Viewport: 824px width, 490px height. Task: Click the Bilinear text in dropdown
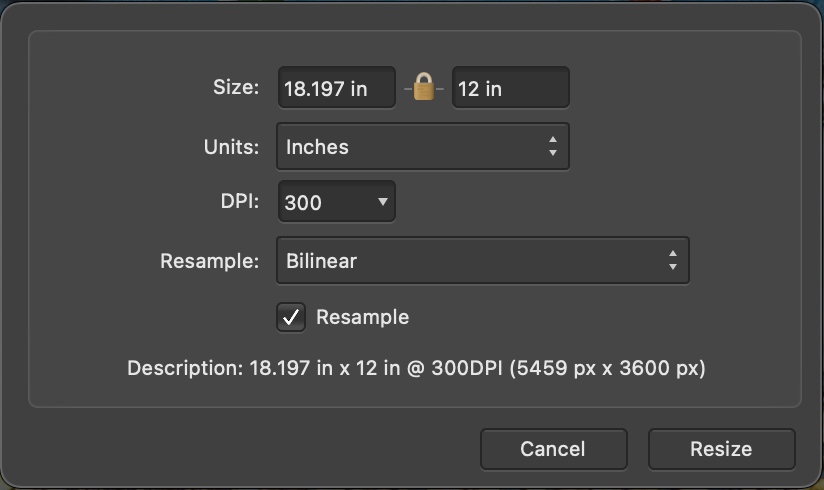pos(322,261)
